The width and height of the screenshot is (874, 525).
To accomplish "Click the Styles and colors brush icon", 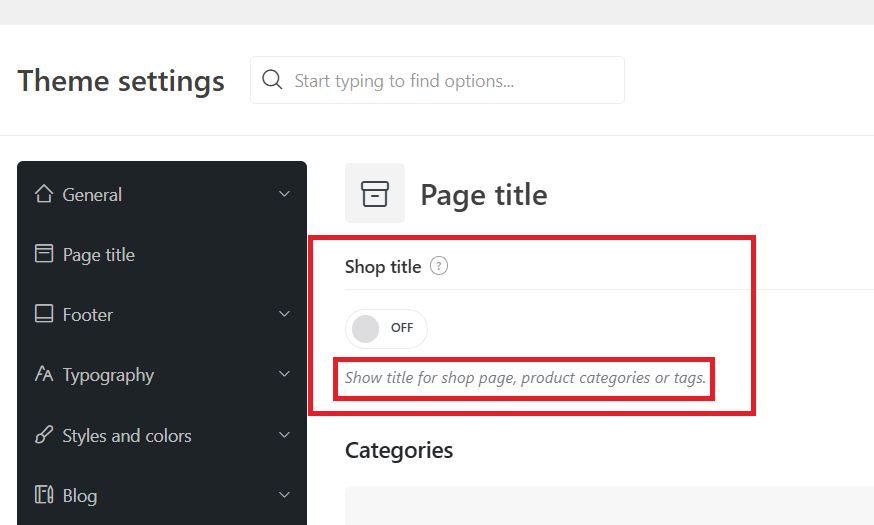I will (44, 435).
